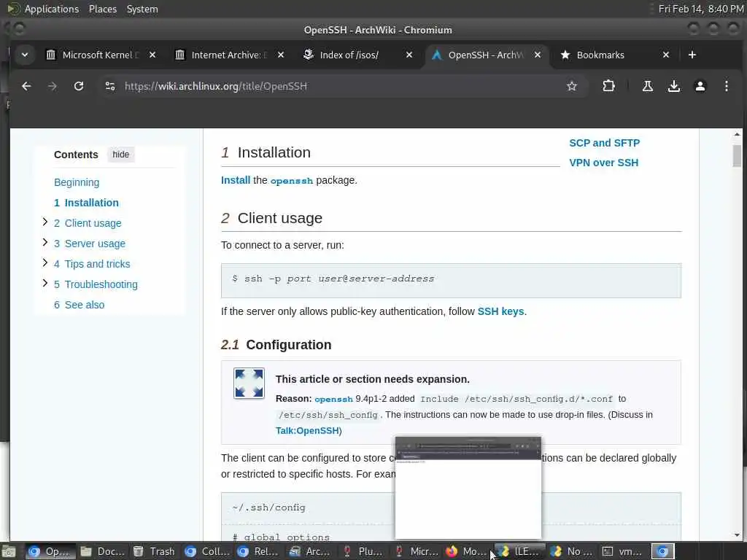Bookmark this page with the star icon
Image resolution: width=747 pixels, height=560 pixels.
pos(572,86)
